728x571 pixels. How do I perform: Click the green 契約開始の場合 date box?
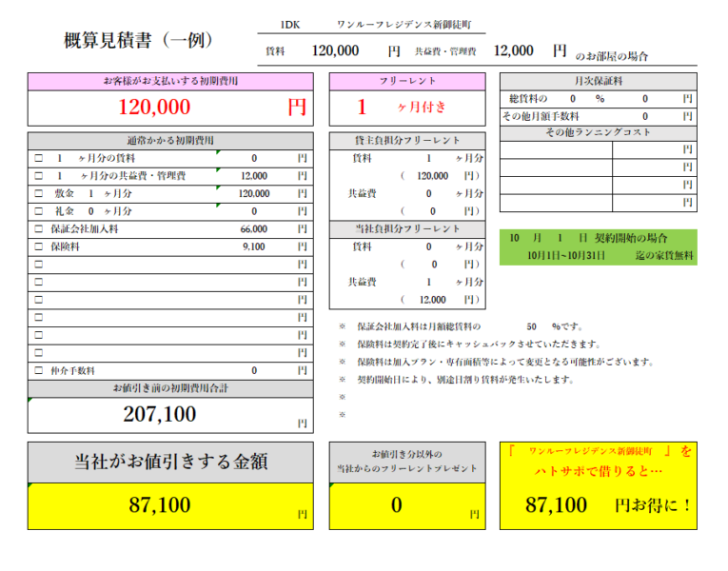[598, 246]
